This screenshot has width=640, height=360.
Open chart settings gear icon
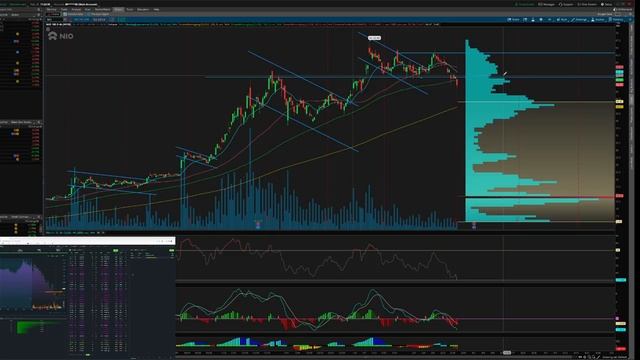tap(541, 20)
